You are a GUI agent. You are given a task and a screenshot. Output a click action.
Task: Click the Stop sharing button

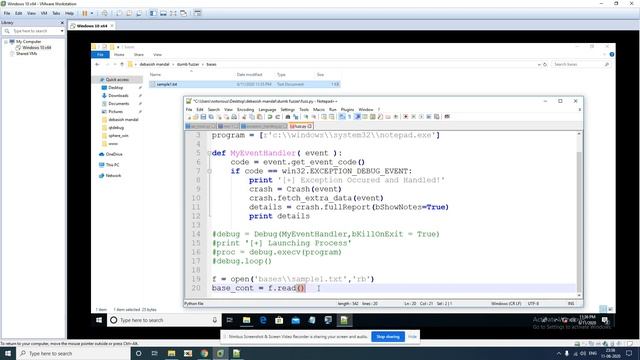click(388, 337)
